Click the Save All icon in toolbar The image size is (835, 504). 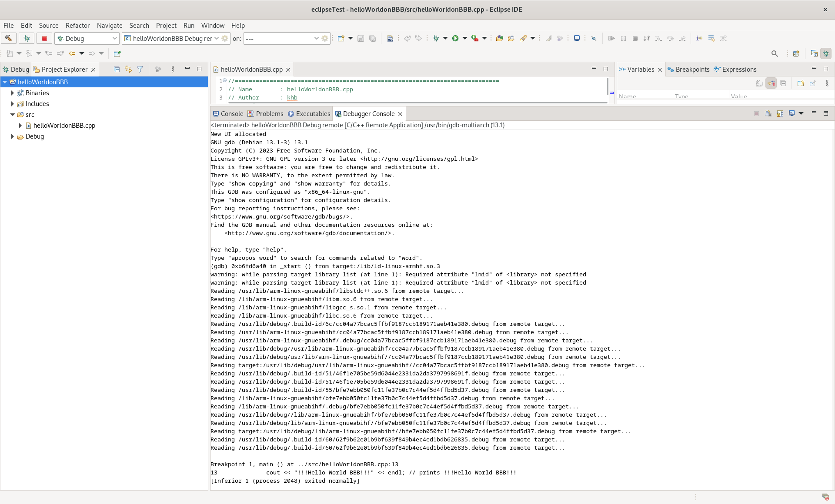click(372, 38)
